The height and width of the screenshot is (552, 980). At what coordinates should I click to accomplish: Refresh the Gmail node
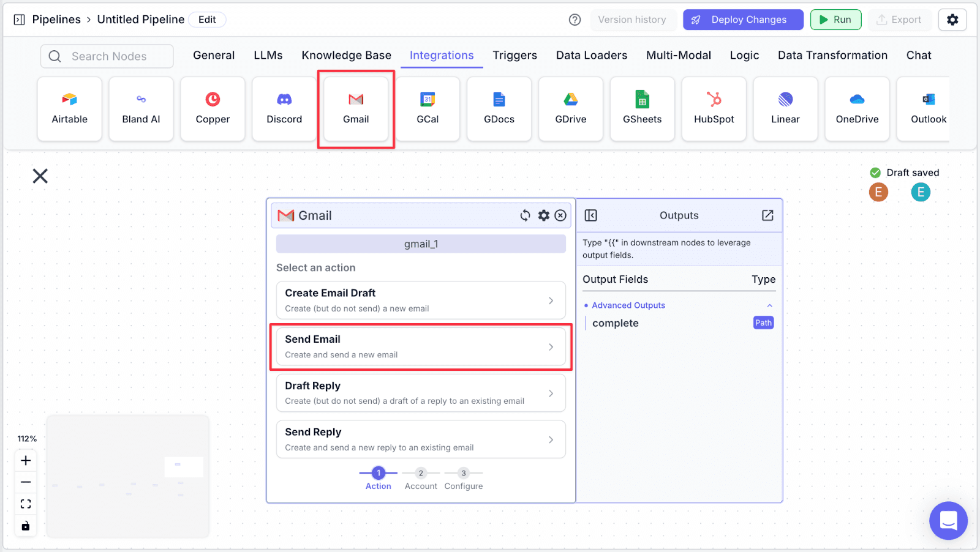[x=526, y=215]
